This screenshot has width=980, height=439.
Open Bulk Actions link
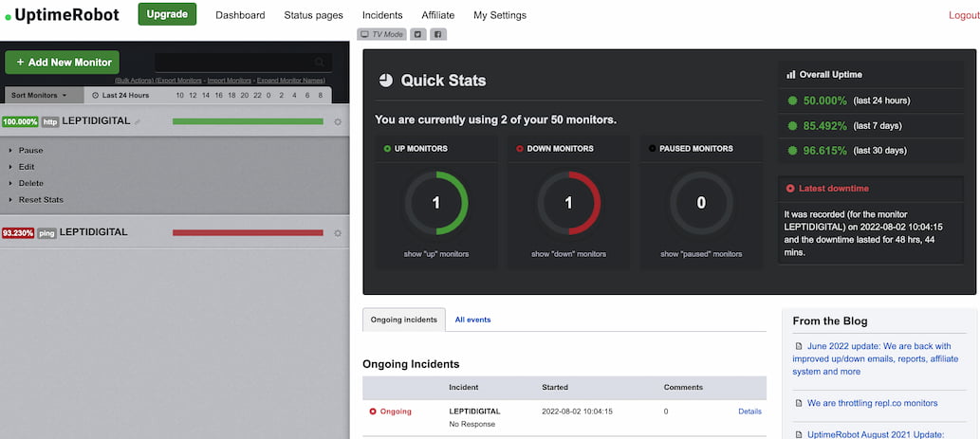point(134,81)
